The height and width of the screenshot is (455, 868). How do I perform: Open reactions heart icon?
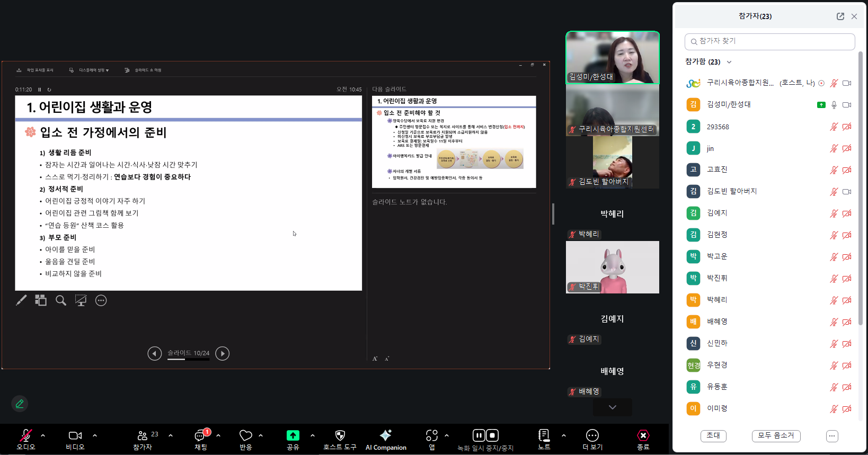[x=245, y=439]
